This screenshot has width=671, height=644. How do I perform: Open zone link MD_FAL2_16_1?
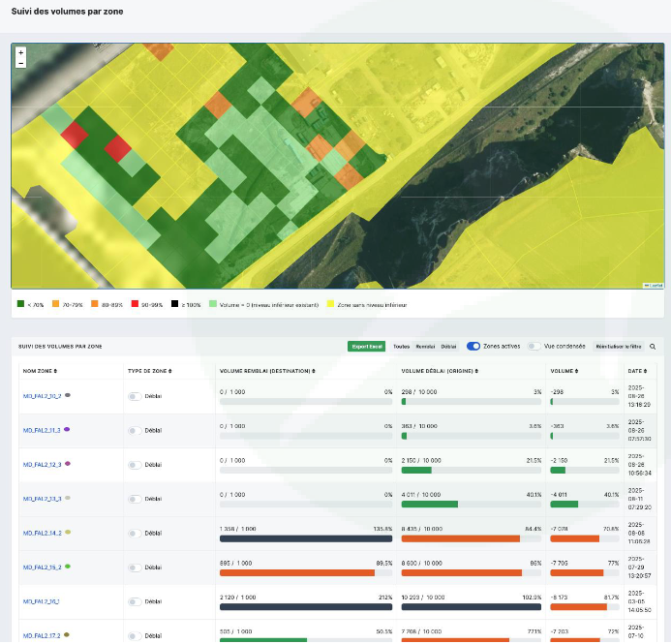pos(41,601)
